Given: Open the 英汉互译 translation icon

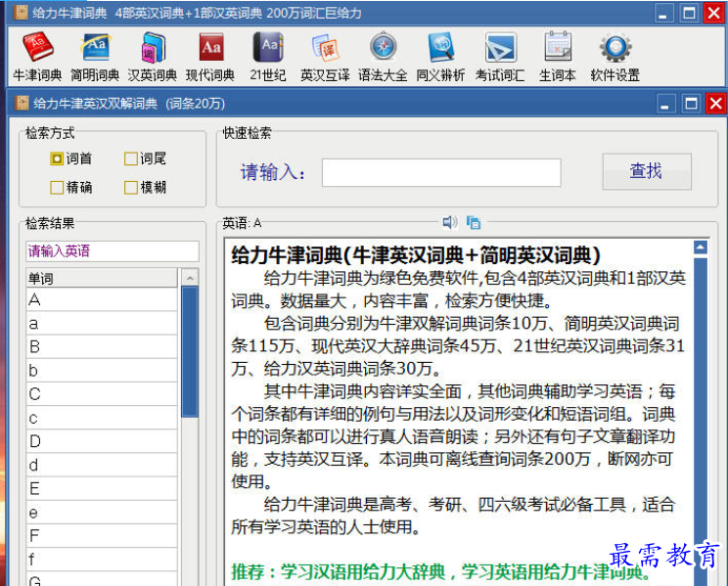Looking at the screenshot, I should point(325,56).
